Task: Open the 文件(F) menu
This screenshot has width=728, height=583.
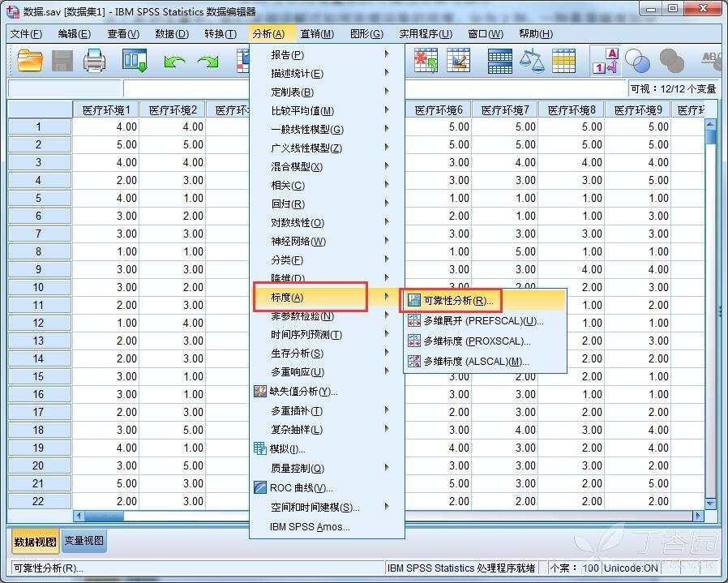Action: point(27,34)
